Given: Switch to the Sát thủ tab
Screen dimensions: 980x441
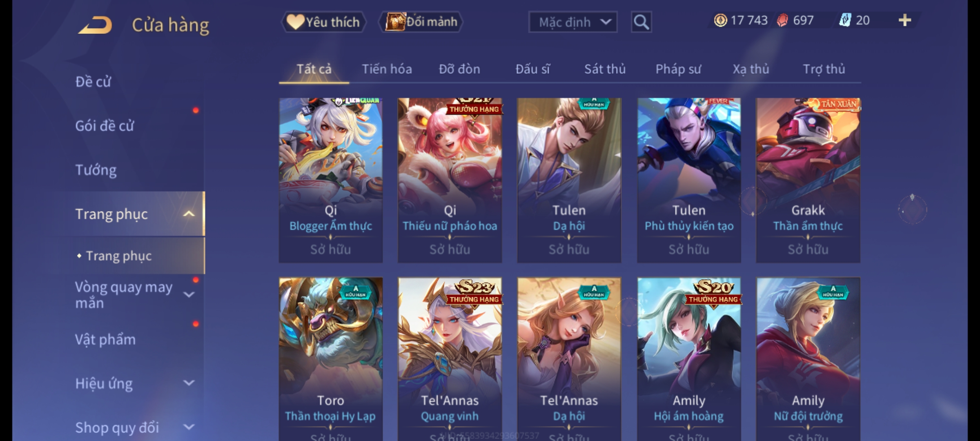Looking at the screenshot, I should pyautogui.click(x=605, y=69).
